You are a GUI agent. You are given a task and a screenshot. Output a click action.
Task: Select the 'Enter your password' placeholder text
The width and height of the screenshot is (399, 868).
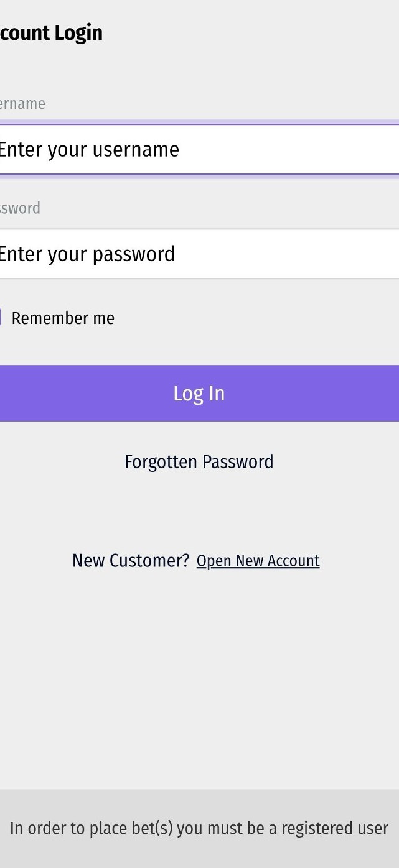click(87, 254)
